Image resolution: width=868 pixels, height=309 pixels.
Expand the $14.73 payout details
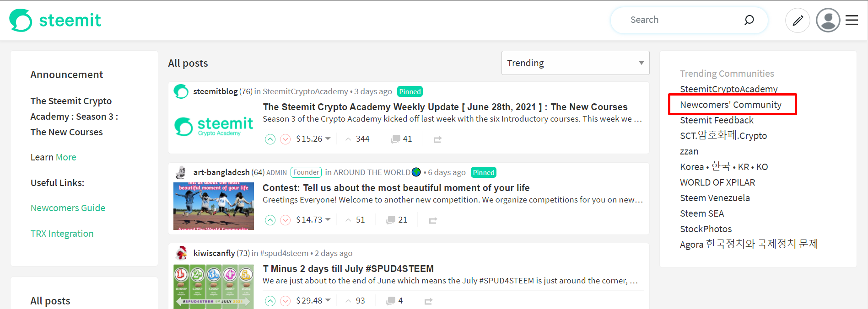(313, 220)
